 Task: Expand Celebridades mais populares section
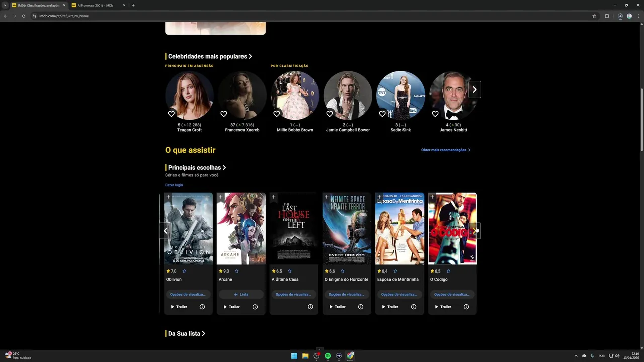tap(210, 56)
